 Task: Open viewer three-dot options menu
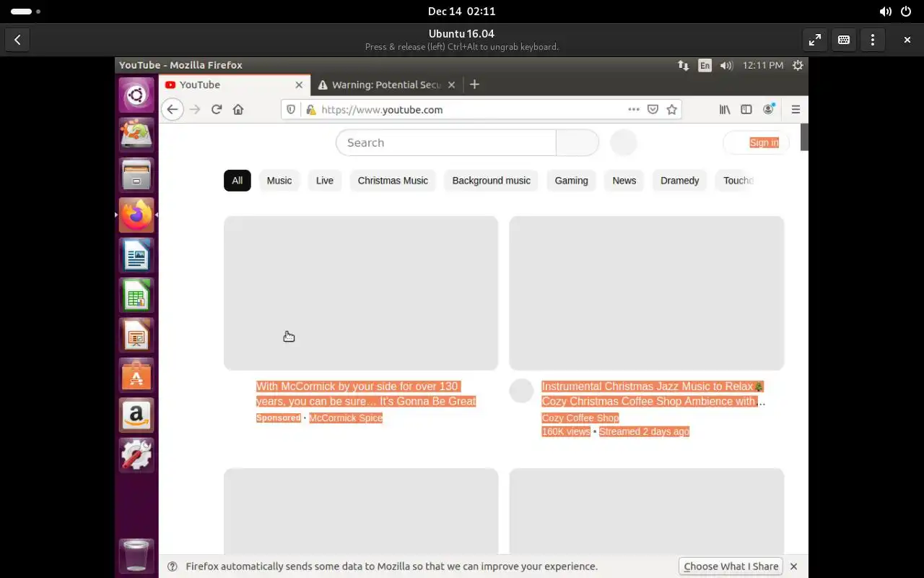click(x=873, y=40)
